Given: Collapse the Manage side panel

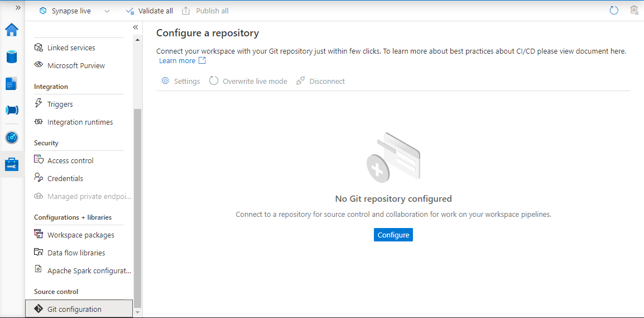Looking at the screenshot, I should tap(135, 27).
